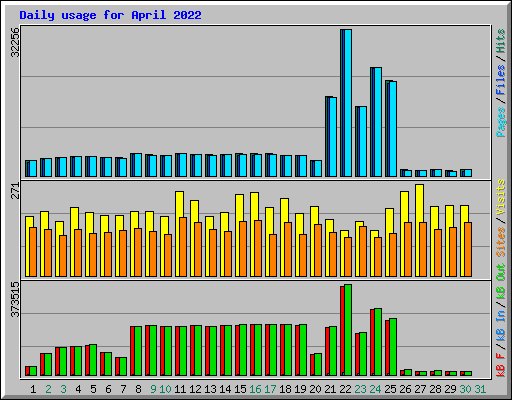Click day 22 on the x-axis
This screenshot has width=512, height=400.
[345, 389]
